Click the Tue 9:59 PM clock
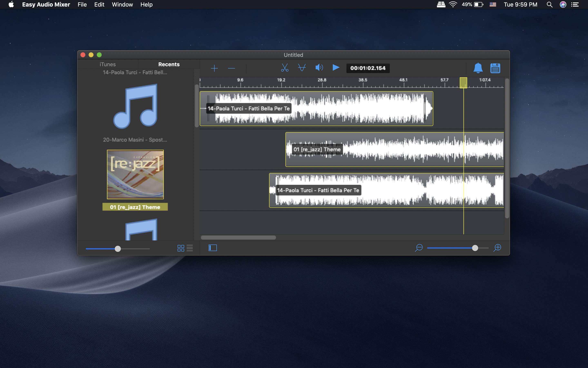Screen dimensions: 588x368 [x=520, y=4]
